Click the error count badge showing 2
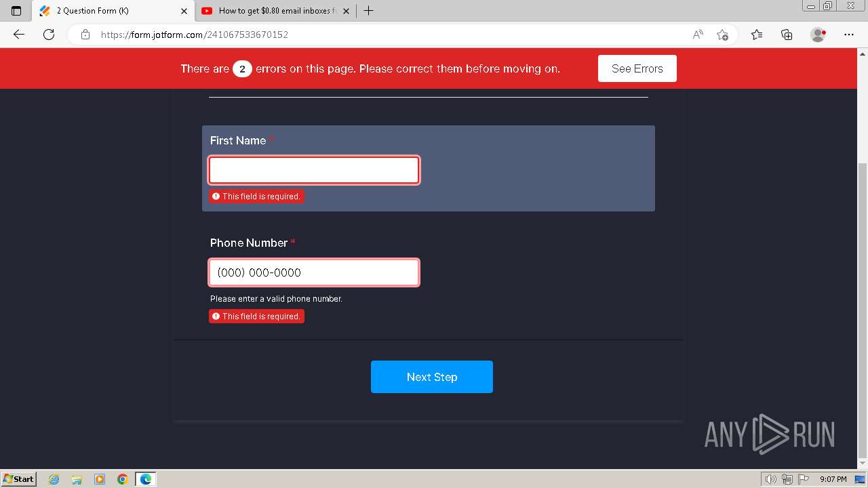Viewport: 868px width, 488px height. [x=242, y=68]
